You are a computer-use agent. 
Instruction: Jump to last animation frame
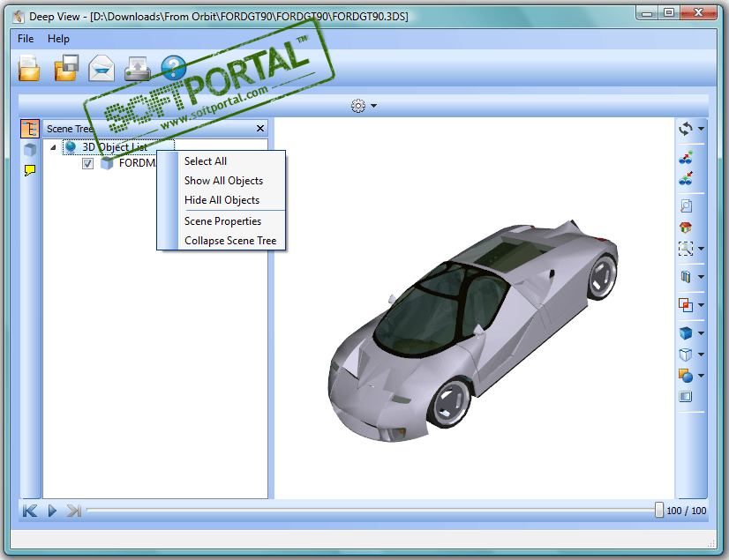point(74,511)
